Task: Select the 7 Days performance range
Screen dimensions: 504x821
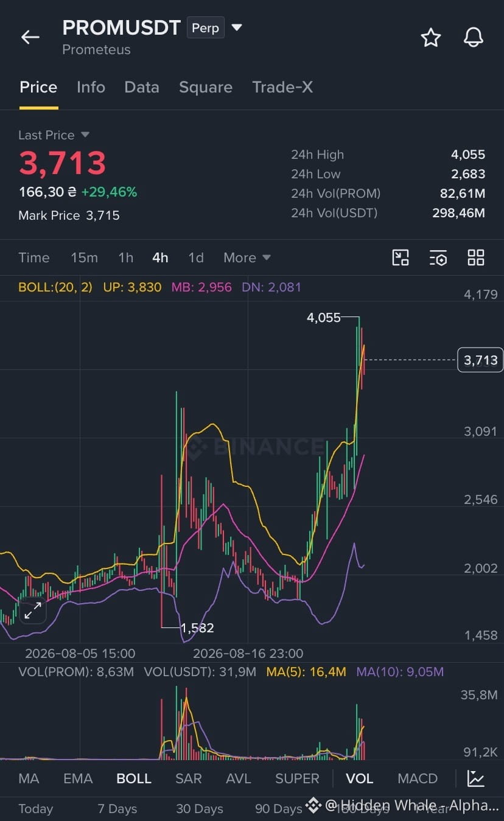Action: pos(117,809)
